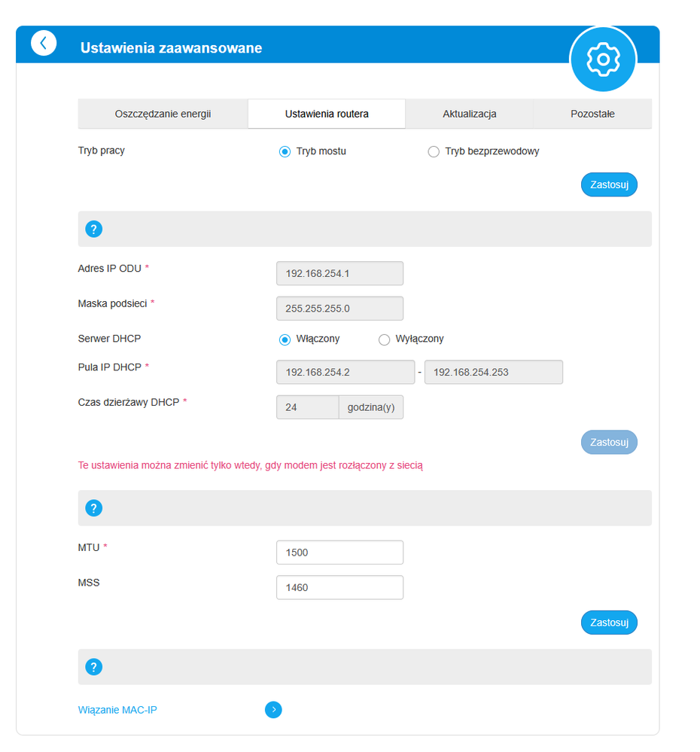Image resolution: width=700 pixels, height=752 pixels.
Task: Open help icon above MTU field
Action: pyautogui.click(x=94, y=508)
